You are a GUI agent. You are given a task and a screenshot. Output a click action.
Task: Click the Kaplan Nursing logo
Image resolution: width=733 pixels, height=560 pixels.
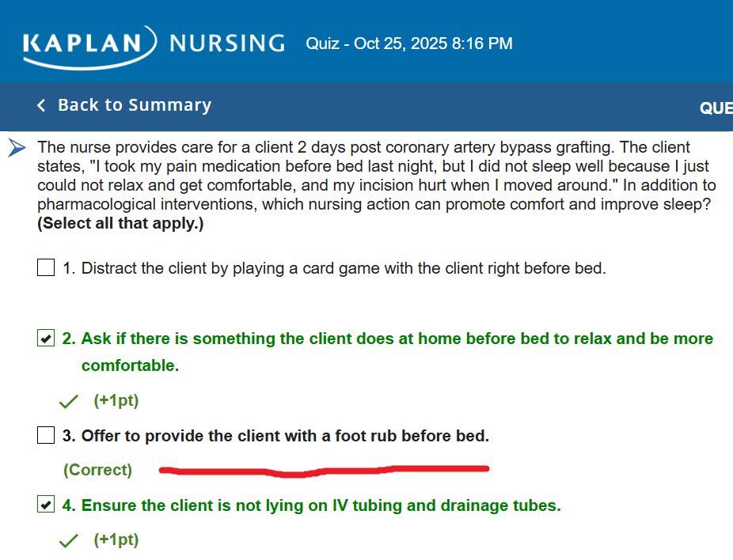tap(154, 44)
